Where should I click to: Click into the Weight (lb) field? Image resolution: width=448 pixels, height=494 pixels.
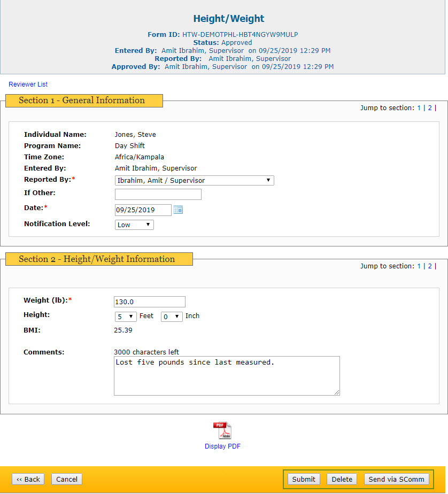(x=150, y=302)
